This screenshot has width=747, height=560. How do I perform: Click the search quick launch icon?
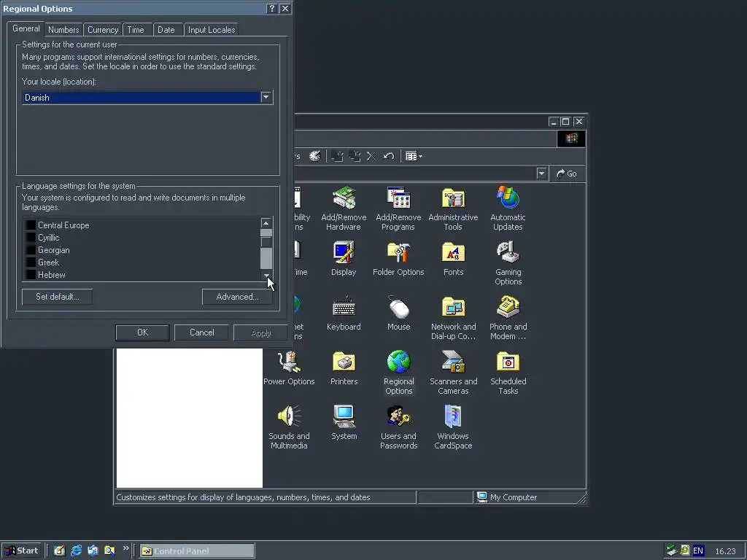coord(109,551)
